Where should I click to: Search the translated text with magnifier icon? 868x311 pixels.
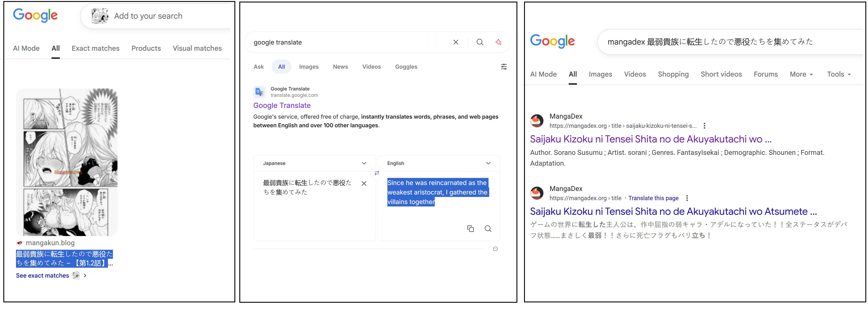pyautogui.click(x=488, y=229)
